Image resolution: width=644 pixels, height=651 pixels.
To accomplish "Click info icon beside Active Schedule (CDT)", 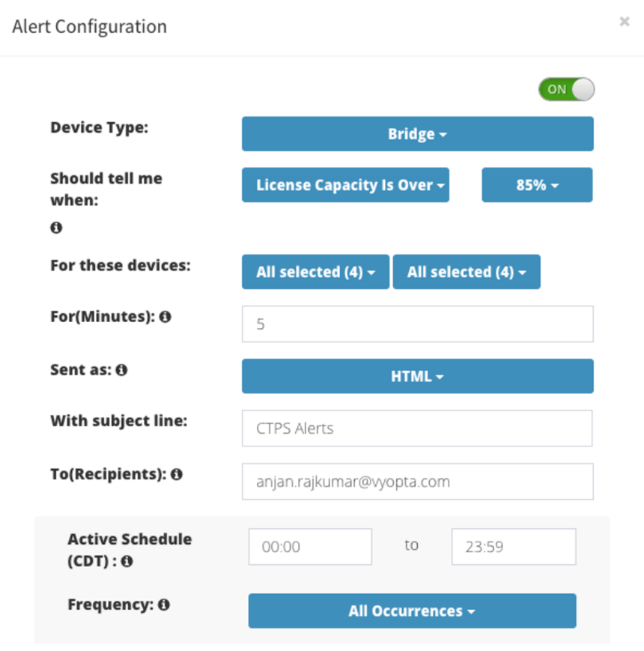I will click(x=127, y=561).
